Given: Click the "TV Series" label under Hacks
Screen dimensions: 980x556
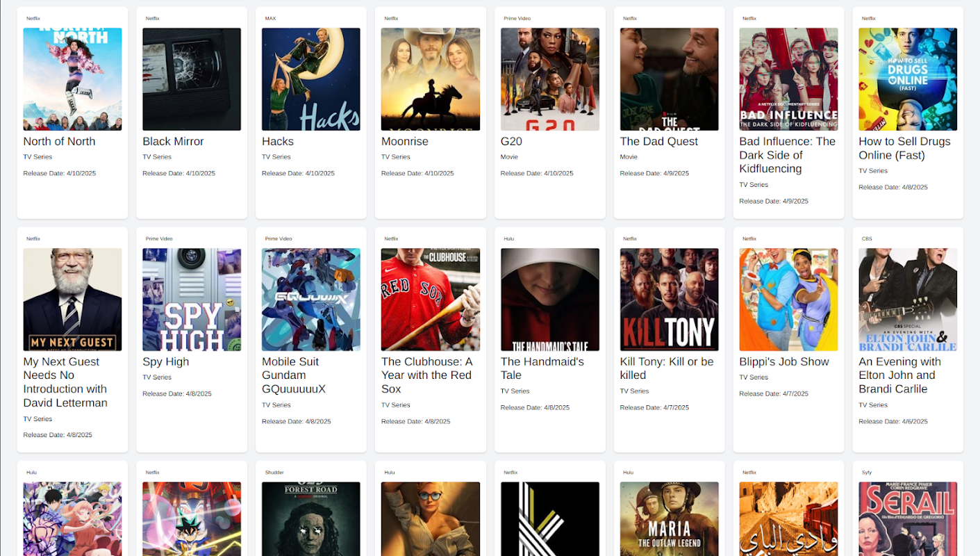Looking at the screenshot, I should [276, 157].
